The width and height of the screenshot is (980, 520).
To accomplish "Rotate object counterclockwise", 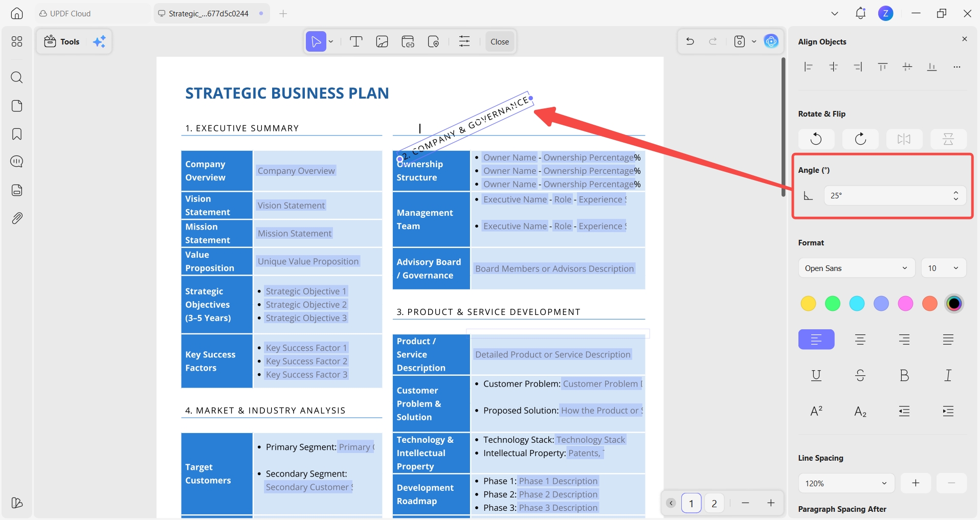I will click(816, 139).
